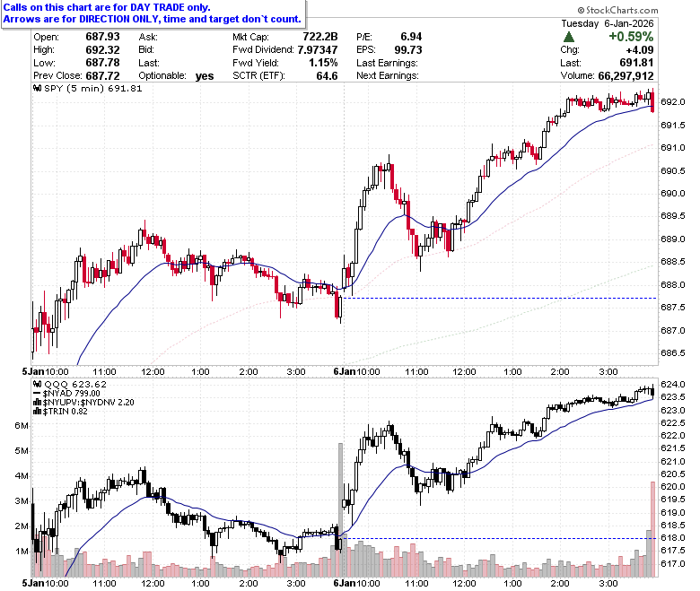The height and width of the screenshot is (591, 700).
Task: Click the green up-triangle change indicator
Action: [x=569, y=37]
